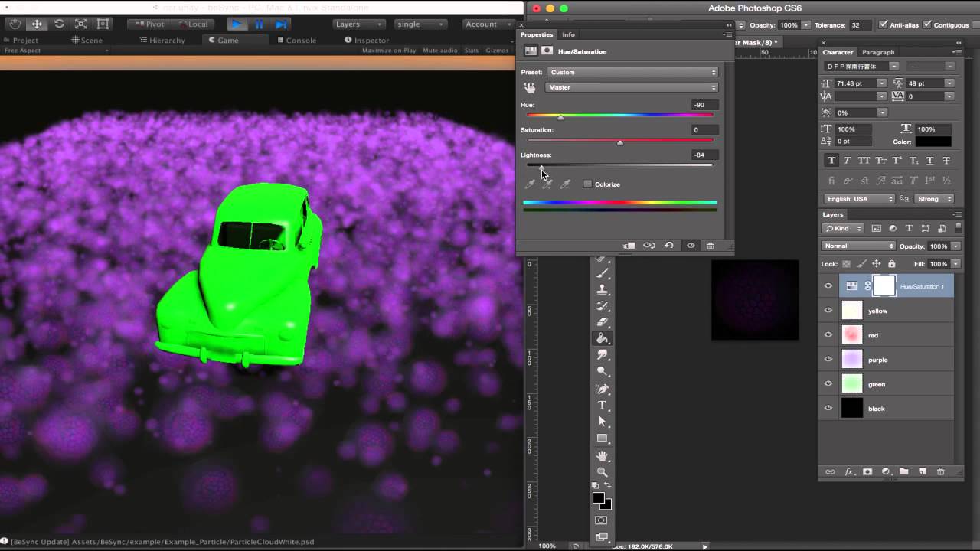Hide the black layer

[x=828, y=409]
